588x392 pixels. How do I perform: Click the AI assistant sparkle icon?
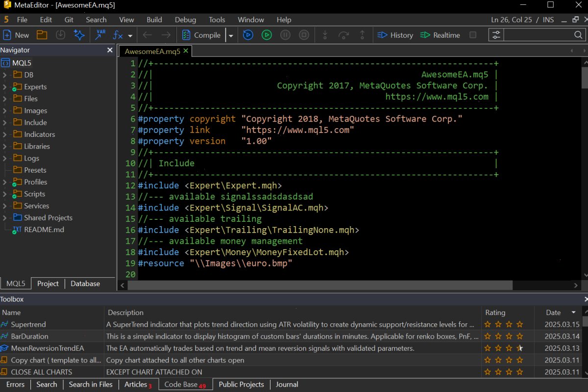pyautogui.click(x=79, y=35)
